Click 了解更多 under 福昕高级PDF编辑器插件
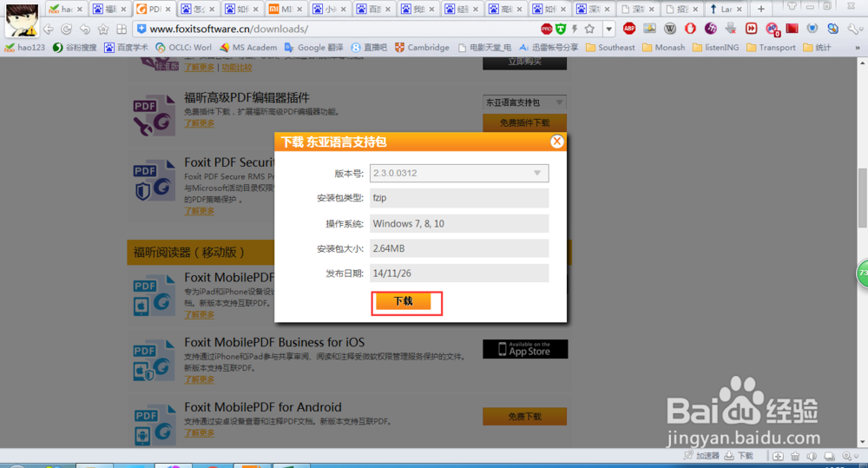The image size is (868, 468). 200,123
